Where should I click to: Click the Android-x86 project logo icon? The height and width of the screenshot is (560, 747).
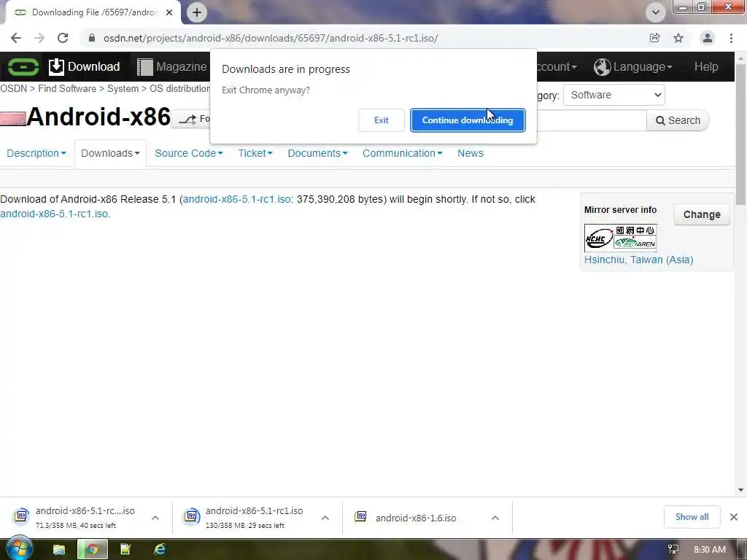click(x=13, y=119)
